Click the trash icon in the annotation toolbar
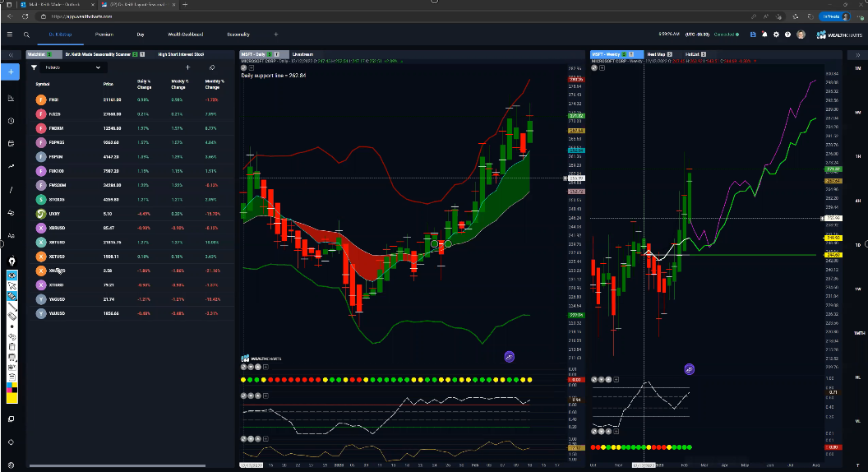The height and width of the screenshot is (472, 868). coord(12,347)
